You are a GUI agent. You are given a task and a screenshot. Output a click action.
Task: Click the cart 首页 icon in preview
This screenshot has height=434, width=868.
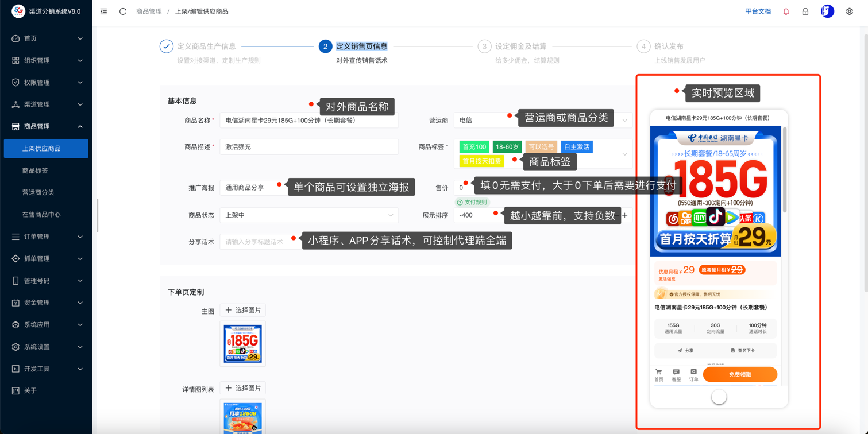(x=659, y=375)
